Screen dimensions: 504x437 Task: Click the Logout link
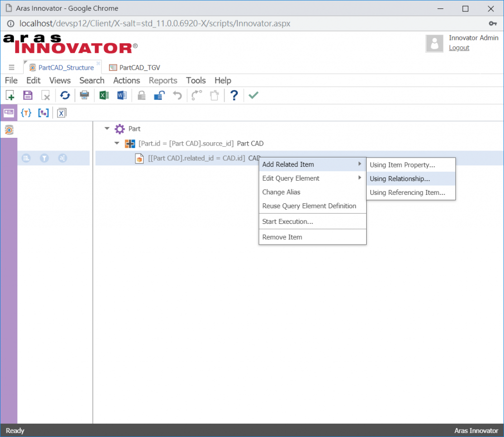click(459, 48)
